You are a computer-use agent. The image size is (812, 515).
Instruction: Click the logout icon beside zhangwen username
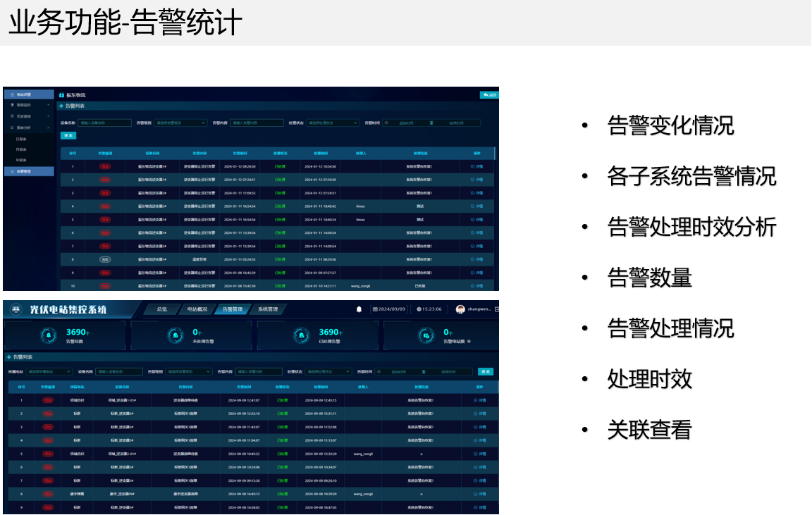pyautogui.click(x=497, y=309)
